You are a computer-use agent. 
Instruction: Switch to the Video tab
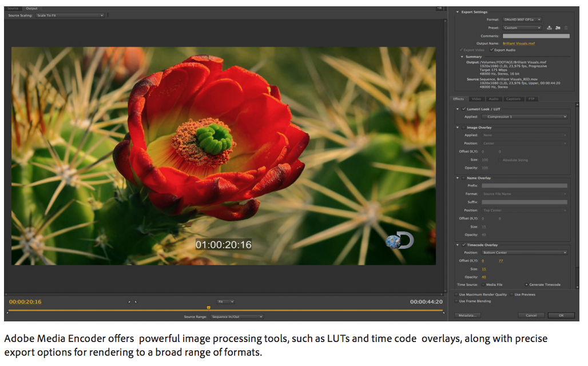[477, 99]
